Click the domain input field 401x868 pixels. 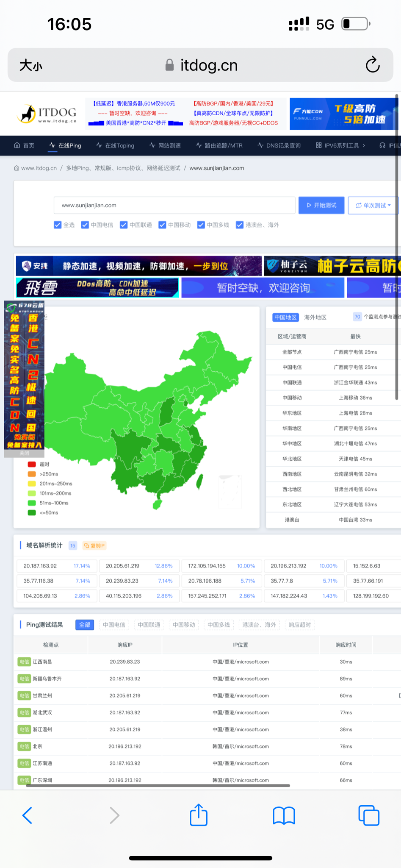174,205
